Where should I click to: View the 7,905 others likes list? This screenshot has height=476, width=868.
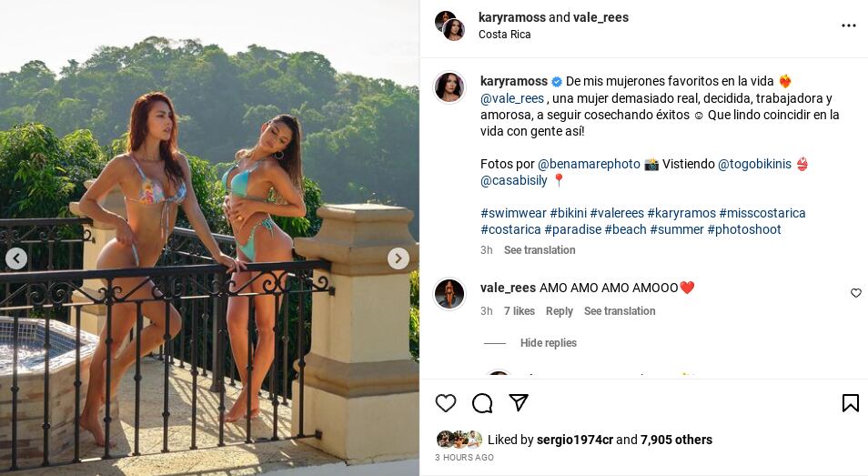(x=676, y=440)
